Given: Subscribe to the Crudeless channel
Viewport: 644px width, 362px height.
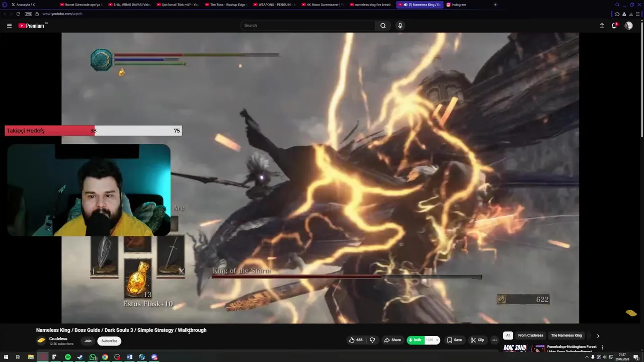Looking at the screenshot, I should [x=109, y=341].
